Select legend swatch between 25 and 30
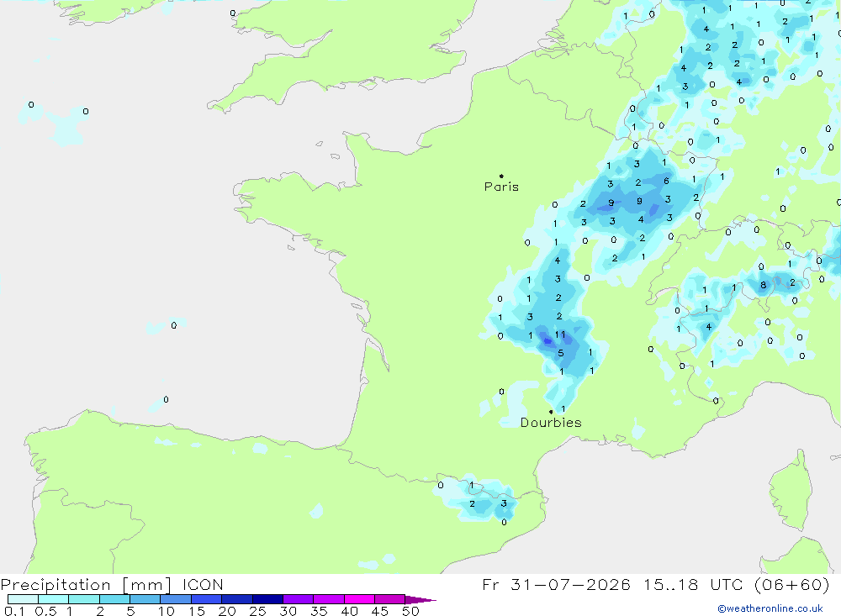Screen dimensions: 841x616 (267, 599)
